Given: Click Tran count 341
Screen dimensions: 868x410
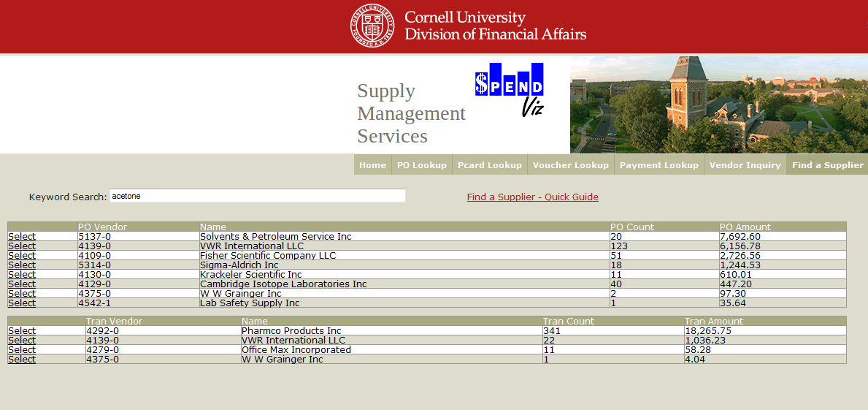Looking at the screenshot, I should point(552,331).
